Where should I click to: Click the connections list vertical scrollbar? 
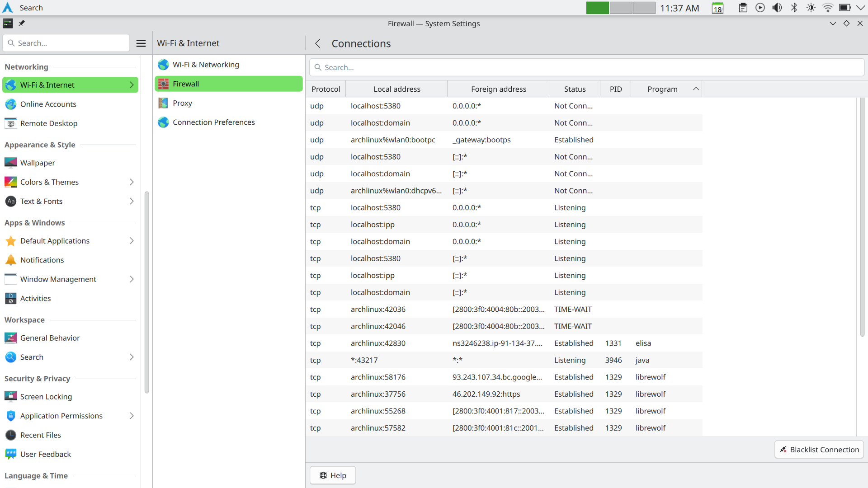tap(862, 217)
